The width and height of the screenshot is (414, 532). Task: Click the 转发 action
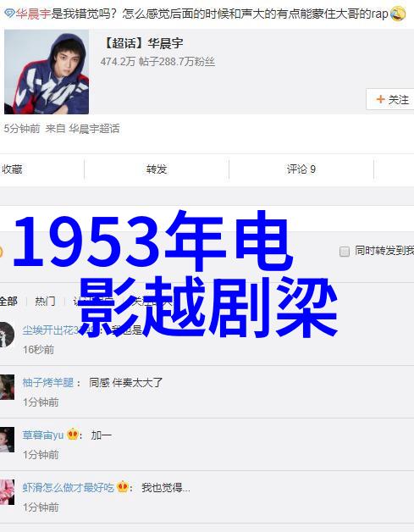157,169
